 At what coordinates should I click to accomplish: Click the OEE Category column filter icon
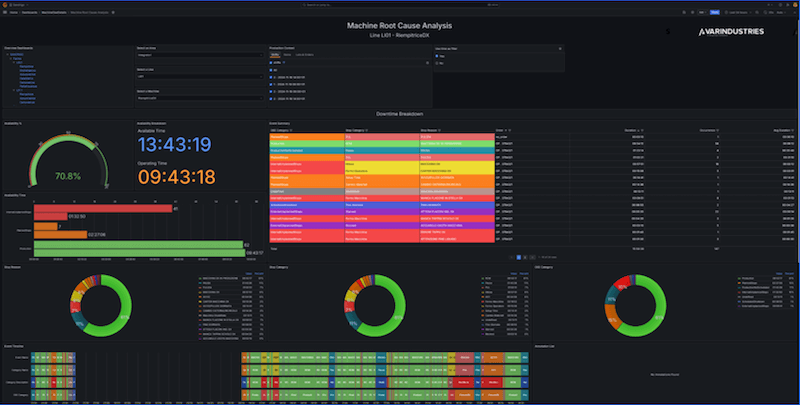[x=293, y=130]
